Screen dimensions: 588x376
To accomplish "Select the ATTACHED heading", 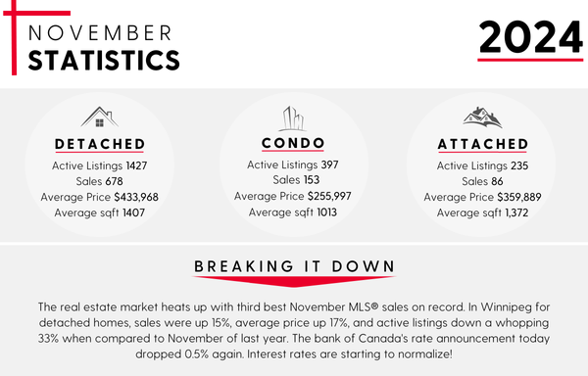I will [483, 144].
